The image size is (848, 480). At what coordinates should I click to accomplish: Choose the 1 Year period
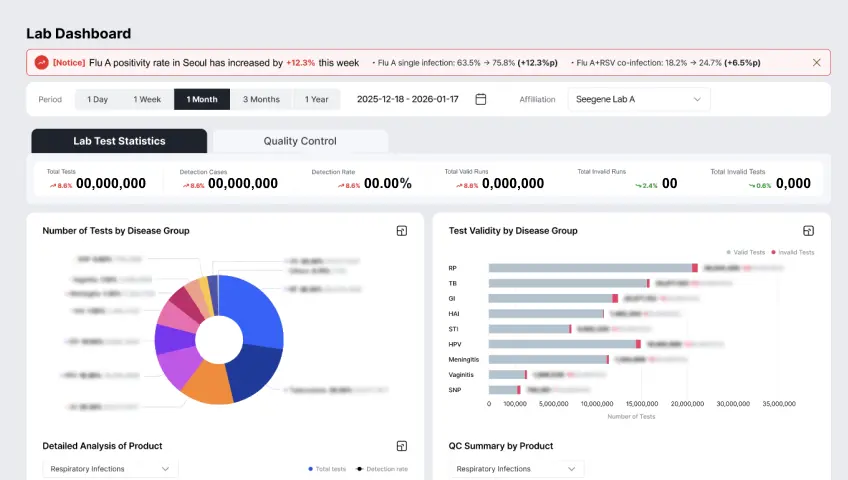[x=316, y=99]
